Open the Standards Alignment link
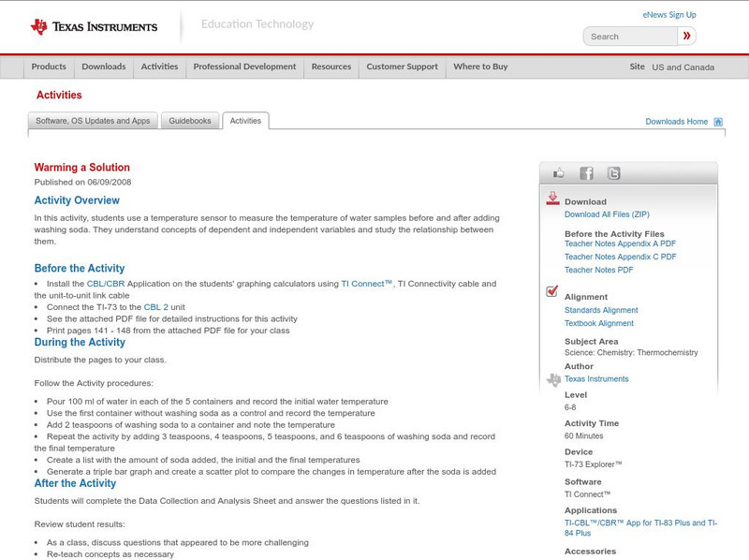 [601, 310]
